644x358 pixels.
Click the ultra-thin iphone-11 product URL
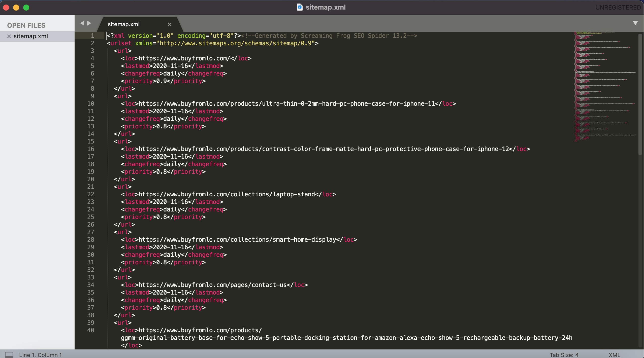click(x=287, y=104)
